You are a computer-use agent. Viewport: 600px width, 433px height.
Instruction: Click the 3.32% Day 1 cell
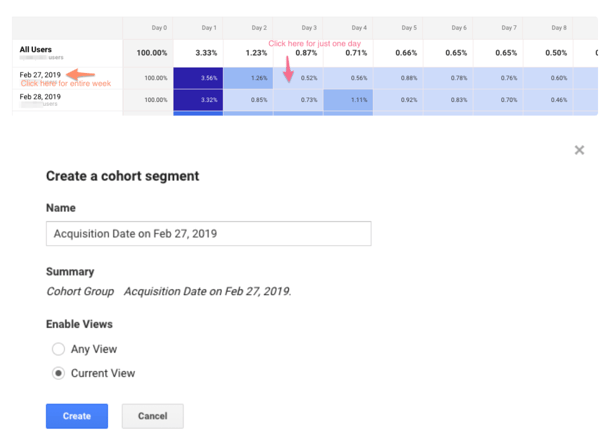[198, 100]
